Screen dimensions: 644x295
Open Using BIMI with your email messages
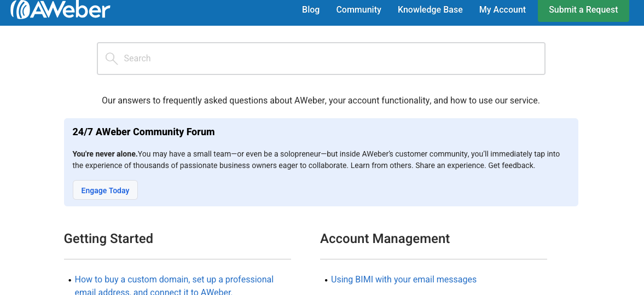coord(404,279)
